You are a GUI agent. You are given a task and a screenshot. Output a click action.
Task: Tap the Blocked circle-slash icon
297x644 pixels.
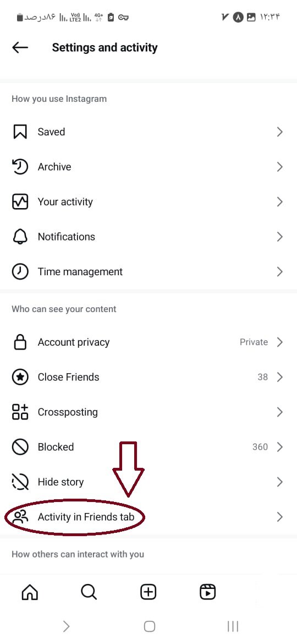(x=20, y=447)
